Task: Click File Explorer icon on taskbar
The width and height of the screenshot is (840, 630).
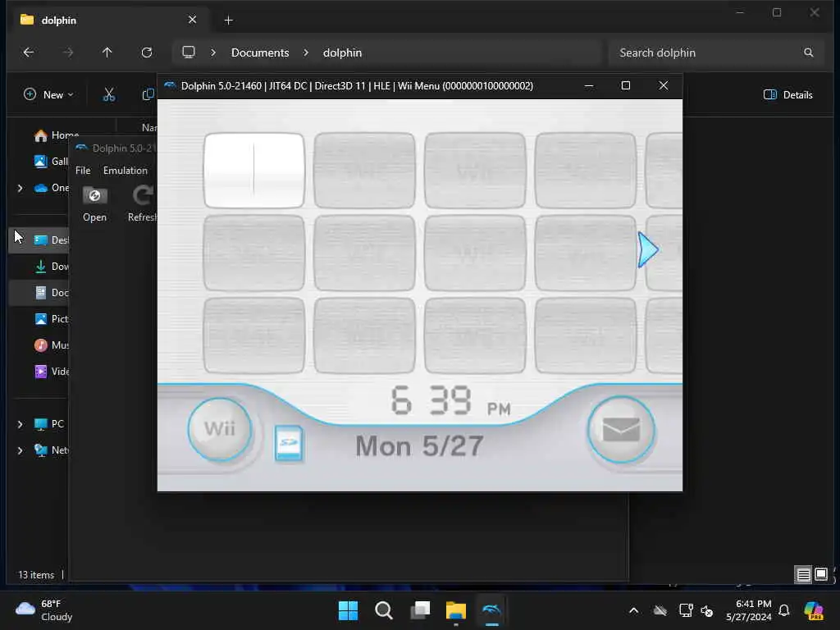Action: point(456,610)
